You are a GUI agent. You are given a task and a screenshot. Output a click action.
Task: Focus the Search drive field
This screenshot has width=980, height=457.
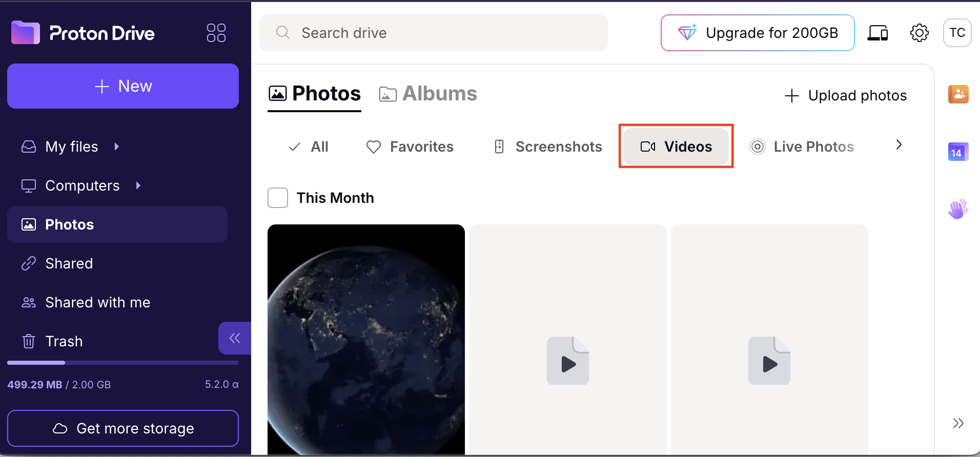coord(434,33)
